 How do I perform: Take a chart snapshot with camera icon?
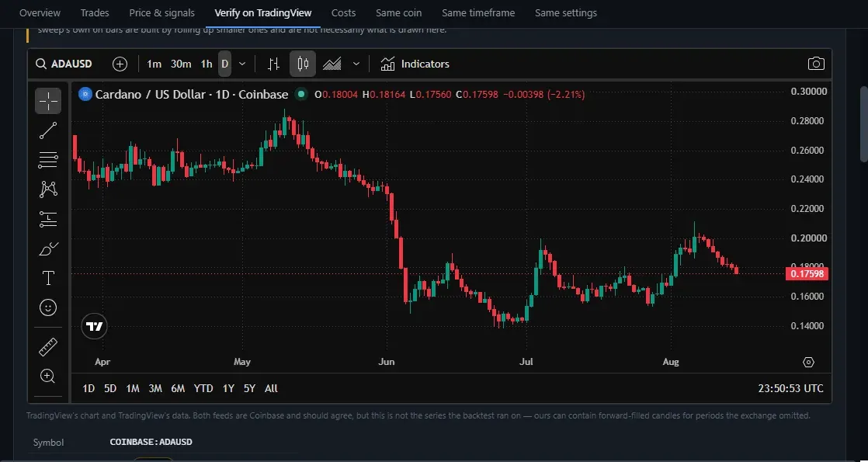click(816, 64)
